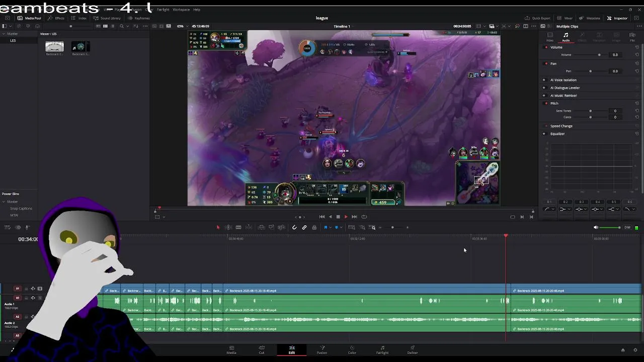Open the Help menu

(x=197, y=10)
